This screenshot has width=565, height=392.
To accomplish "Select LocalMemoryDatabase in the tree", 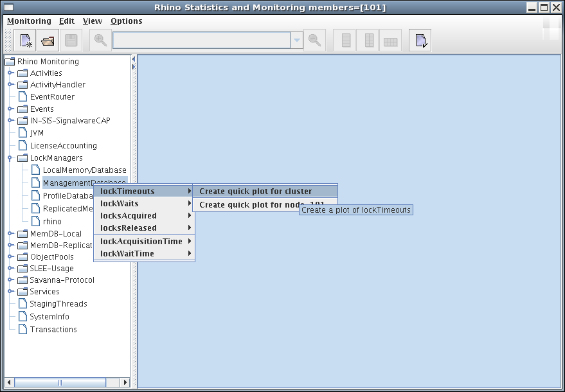I will tap(84, 170).
